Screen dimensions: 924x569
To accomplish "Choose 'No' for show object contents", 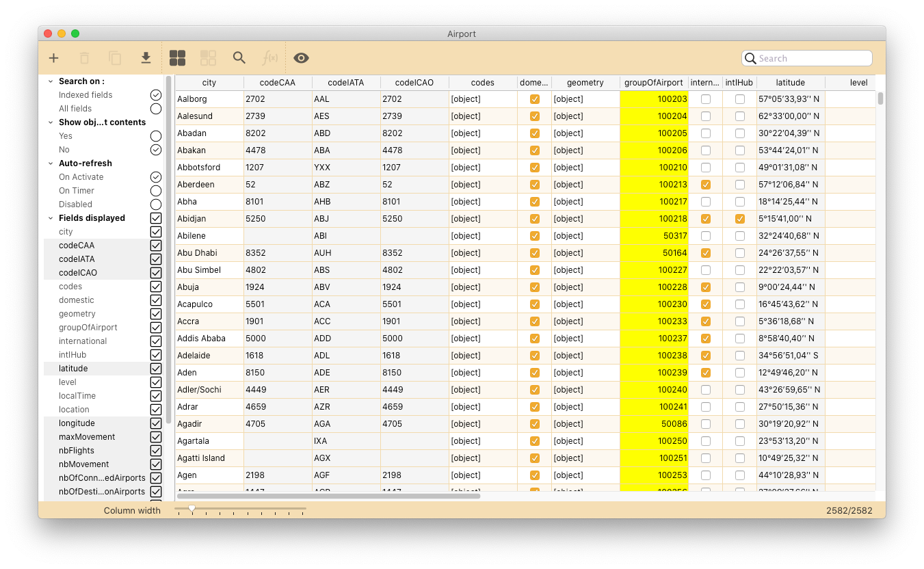I will 156,150.
